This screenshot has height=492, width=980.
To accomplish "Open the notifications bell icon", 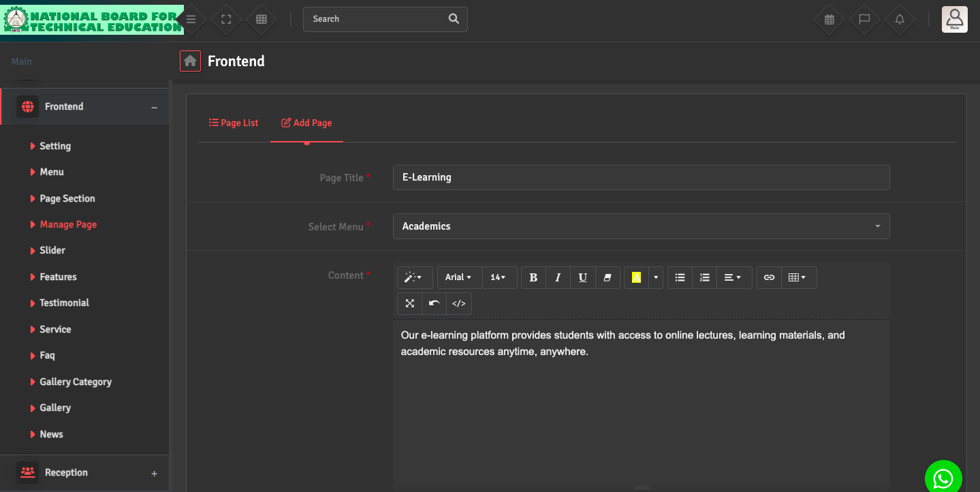I will [900, 20].
